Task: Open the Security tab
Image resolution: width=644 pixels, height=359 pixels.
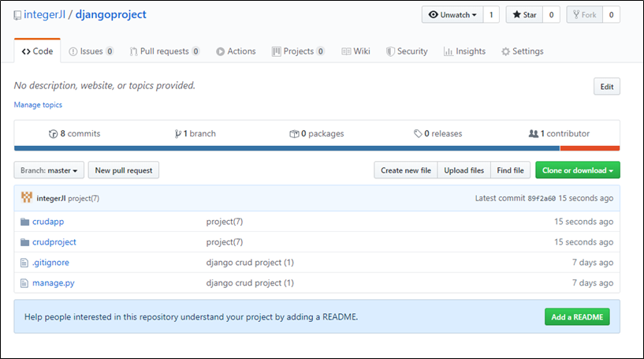Action: tap(407, 51)
